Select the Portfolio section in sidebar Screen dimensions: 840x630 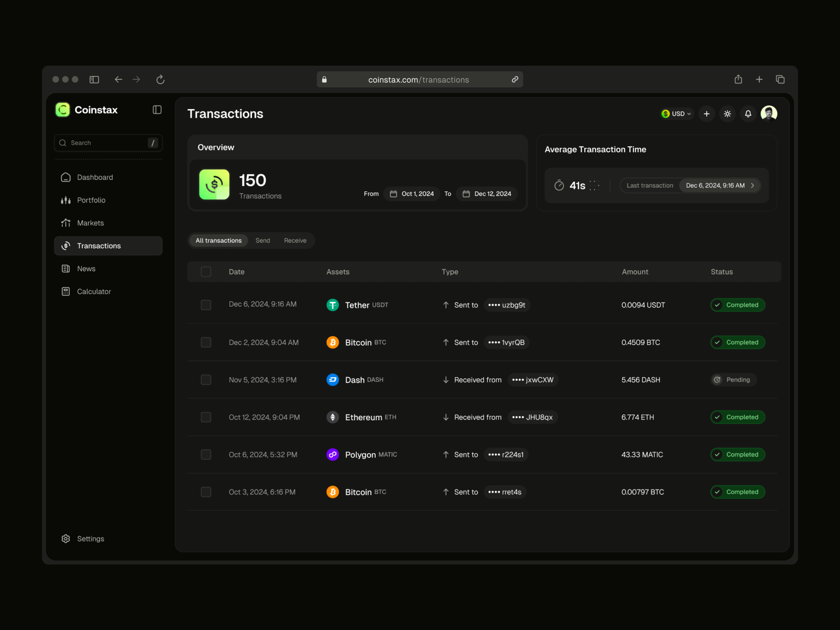click(x=91, y=200)
